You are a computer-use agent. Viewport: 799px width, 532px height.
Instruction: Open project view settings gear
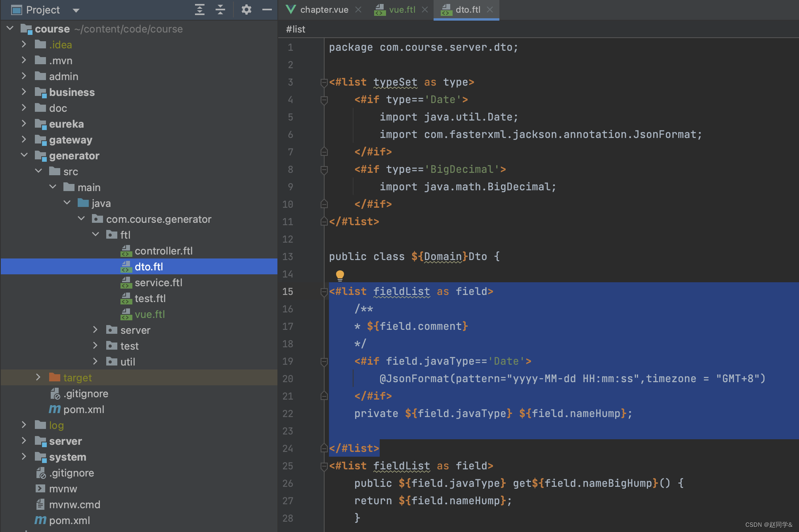246,10
